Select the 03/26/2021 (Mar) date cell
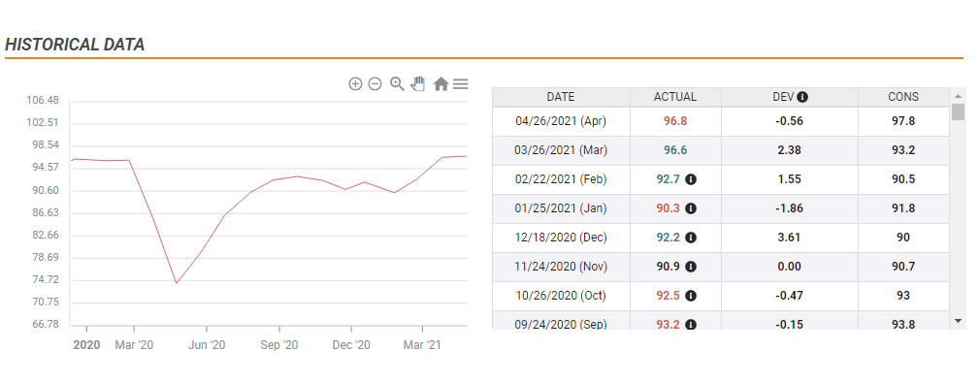 coord(561,150)
